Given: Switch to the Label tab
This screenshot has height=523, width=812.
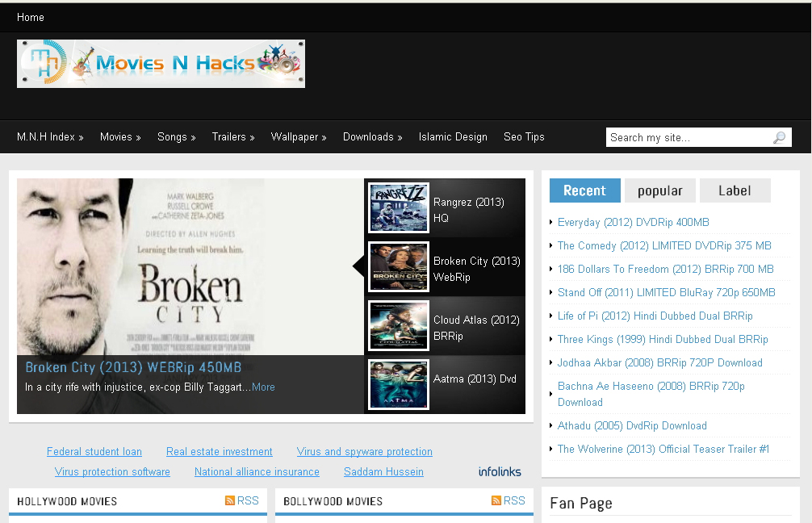Looking at the screenshot, I should click(735, 190).
